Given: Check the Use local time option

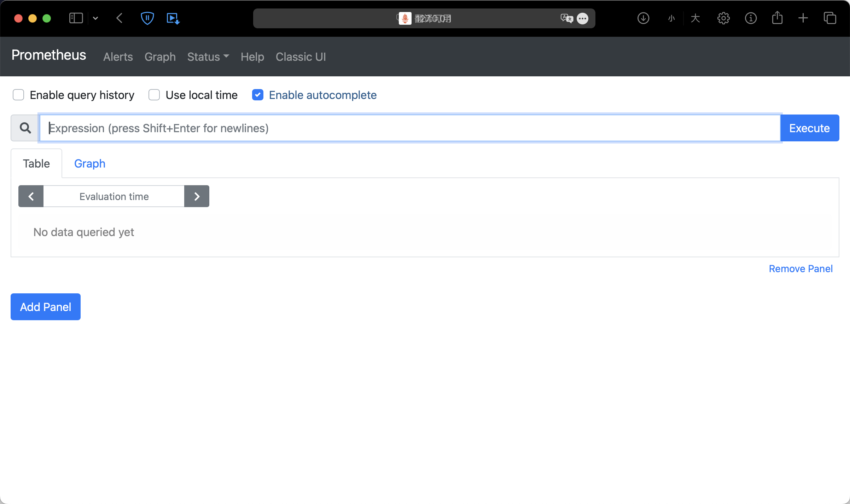Looking at the screenshot, I should [154, 95].
